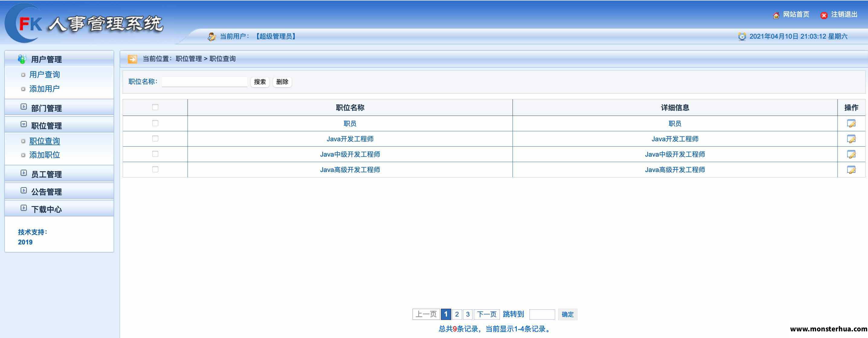This screenshot has height=338, width=868.
Task: Click the 职位名称 column header
Action: 350,108
